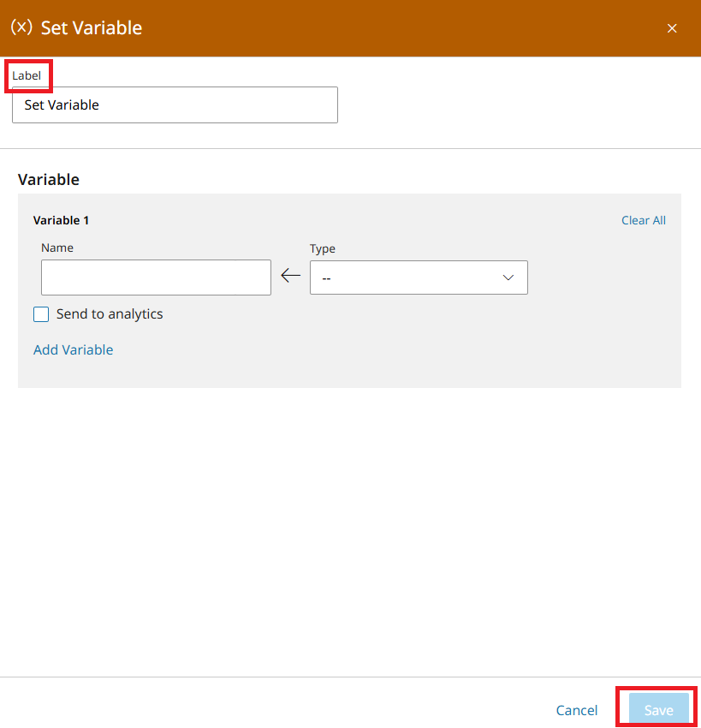Screen dimensions: 701x728
Task: Close the Set Variable dialog
Action: (x=672, y=28)
